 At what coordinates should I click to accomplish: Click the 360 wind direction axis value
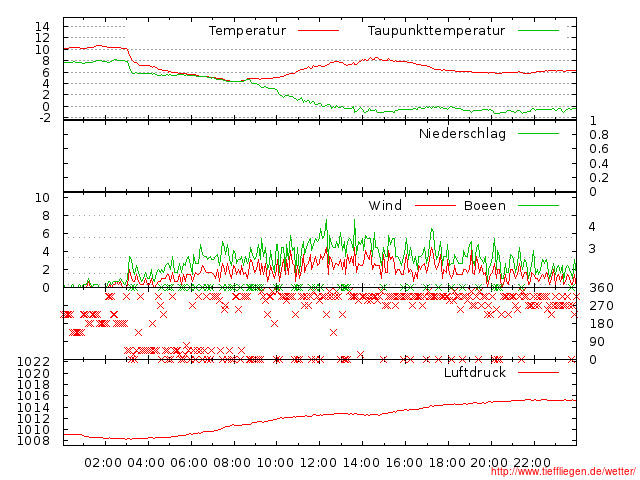tap(601, 288)
